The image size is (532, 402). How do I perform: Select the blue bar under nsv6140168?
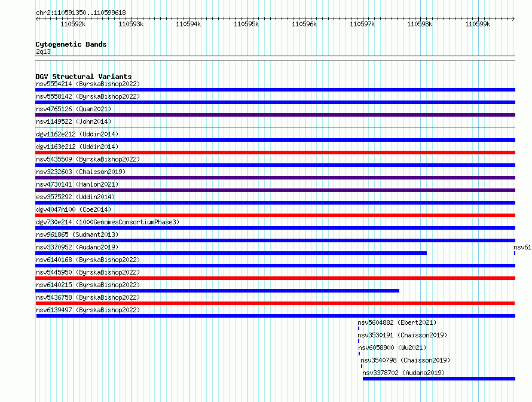[275, 266]
